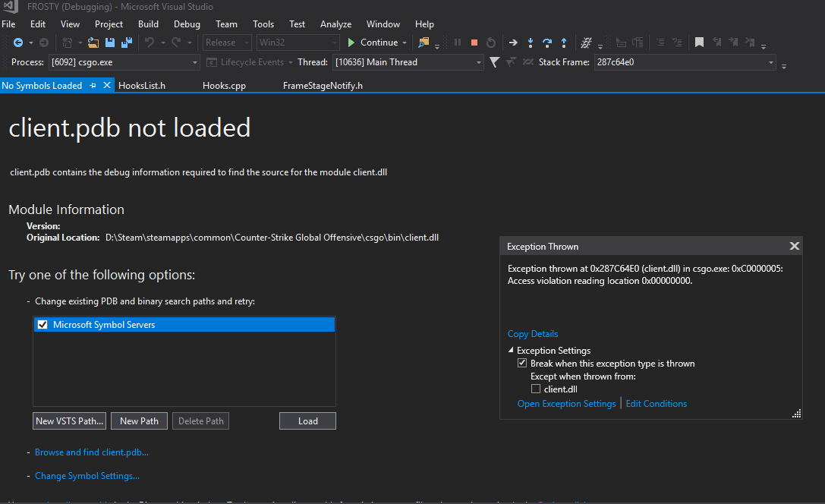The image size is (825, 504).
Task: Open the Debug menu
Action: tap(187, 24)
